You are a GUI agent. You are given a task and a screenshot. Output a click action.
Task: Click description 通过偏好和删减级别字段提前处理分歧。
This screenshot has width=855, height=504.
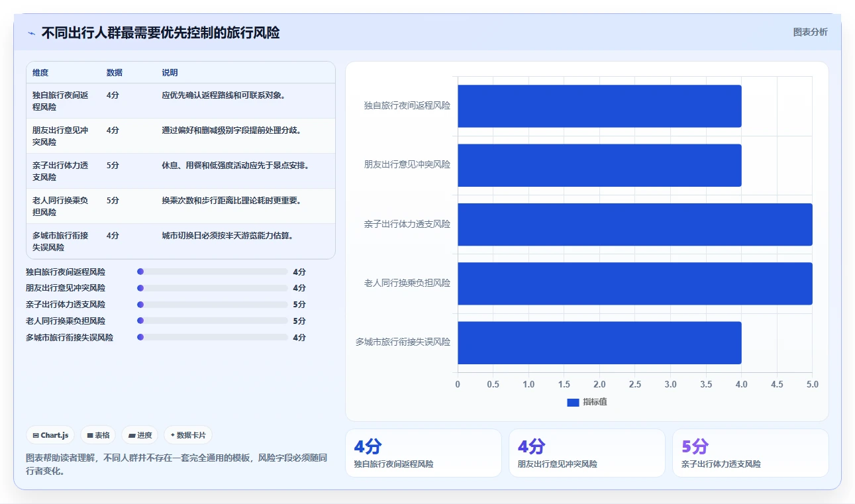(232, 130)
